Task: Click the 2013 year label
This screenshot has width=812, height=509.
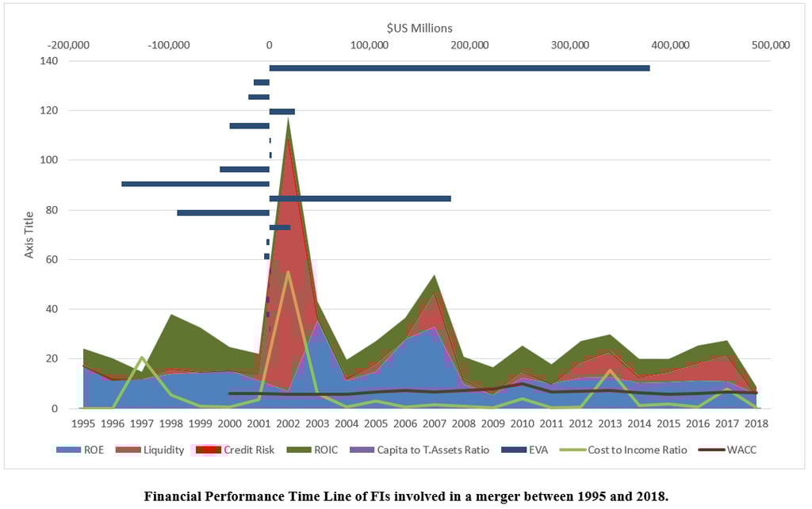Action: (610, 423)
